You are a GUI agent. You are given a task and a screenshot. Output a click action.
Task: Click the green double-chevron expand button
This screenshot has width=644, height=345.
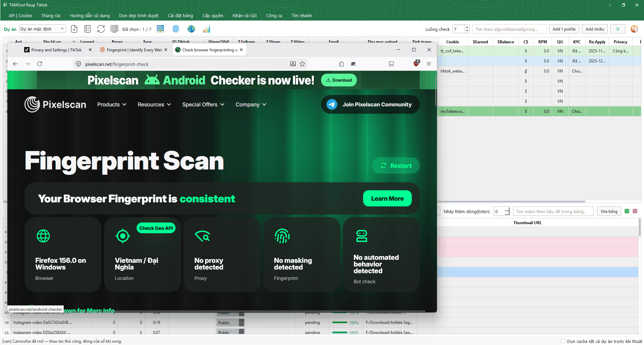click(617, 29)
